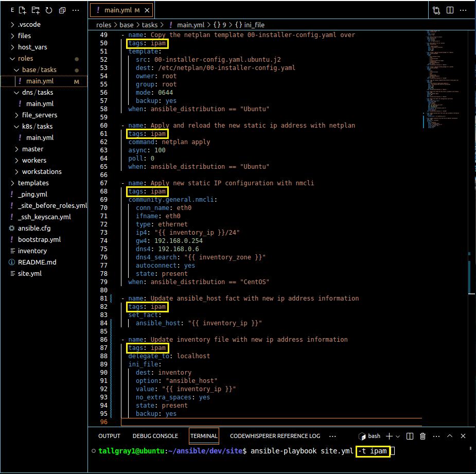Kill the terminal with the trash icon
Screen dimensions: 476x474
(x=423, y=436)
